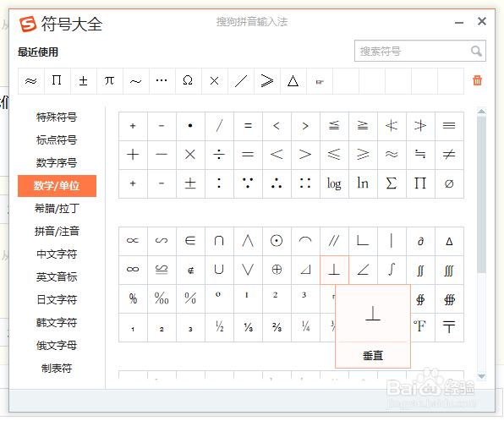Open the 日文字符 category
Image resolution: width=504 pixels, height=421 pixels.
[57, 300]
